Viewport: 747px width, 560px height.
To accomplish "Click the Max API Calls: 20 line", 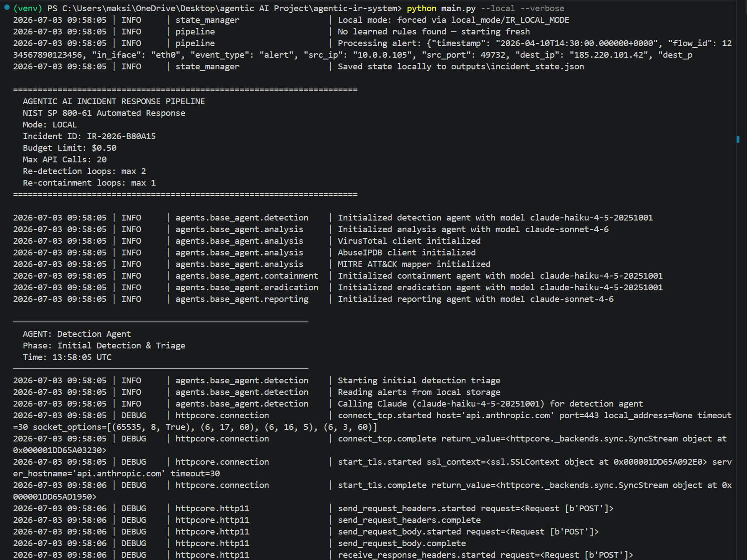I will pos(64,160).
